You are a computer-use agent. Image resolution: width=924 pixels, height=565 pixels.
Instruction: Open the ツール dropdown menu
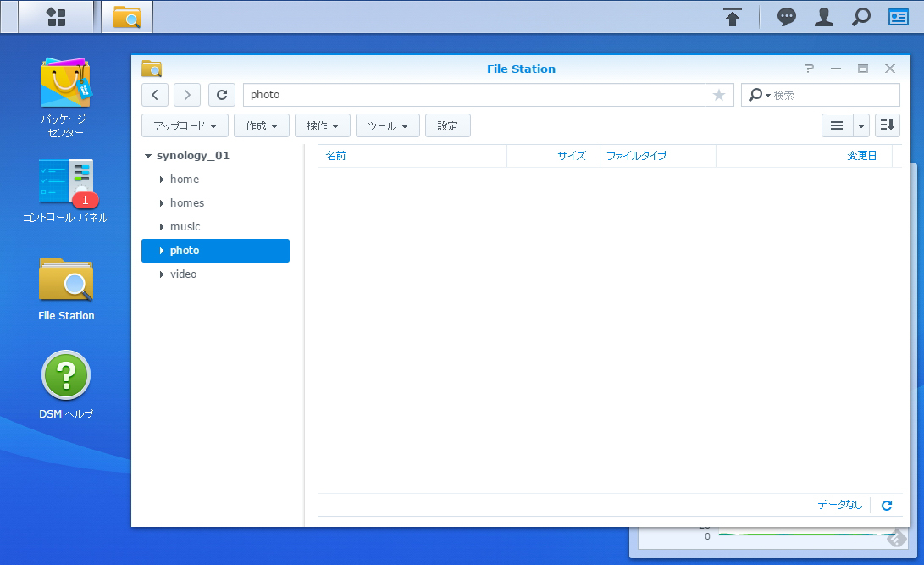pyautogui.click(x=388, y=125)
